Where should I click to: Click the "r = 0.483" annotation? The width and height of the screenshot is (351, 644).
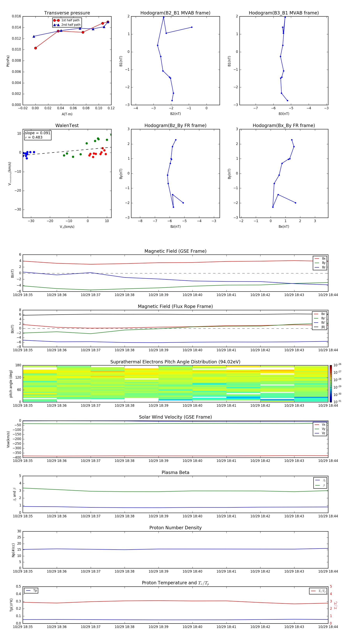(34, 137)
